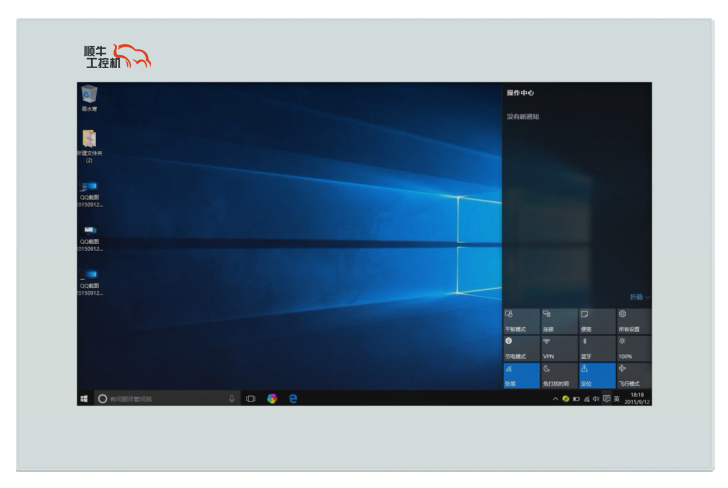Open the network tray icon
This screenshot has width=728, height=488.
coord(586,399)
